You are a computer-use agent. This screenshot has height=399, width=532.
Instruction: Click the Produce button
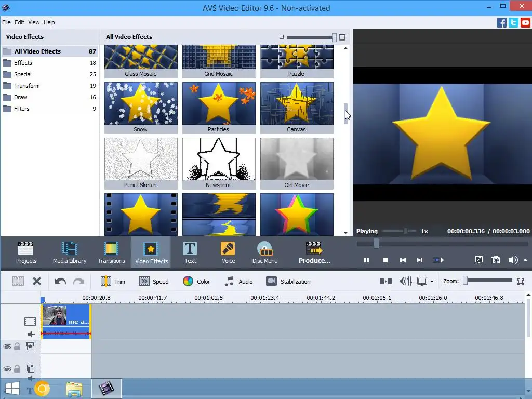[314, 252]
